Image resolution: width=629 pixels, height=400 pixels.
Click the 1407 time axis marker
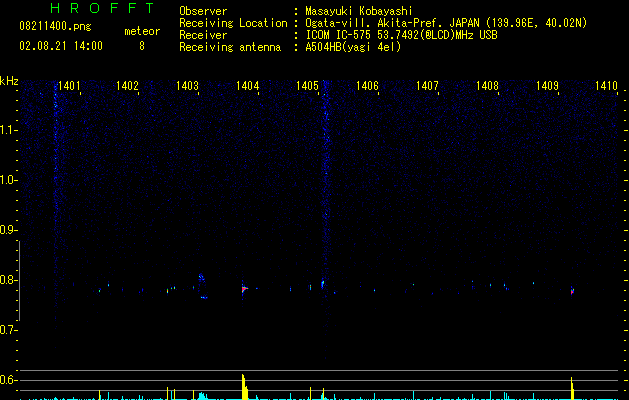(427, 86)
